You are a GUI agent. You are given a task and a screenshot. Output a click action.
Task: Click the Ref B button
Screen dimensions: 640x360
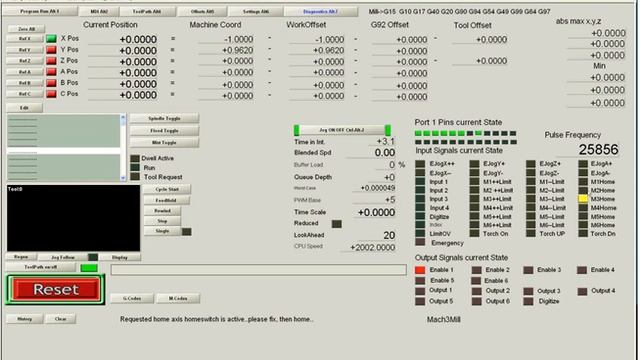(24, 83)
